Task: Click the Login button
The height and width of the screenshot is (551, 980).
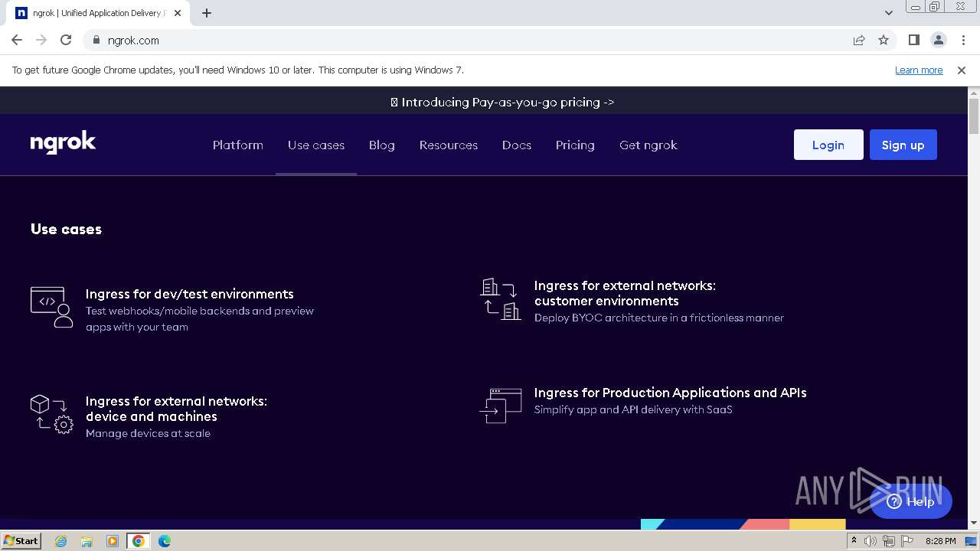Action: [828, 145]
